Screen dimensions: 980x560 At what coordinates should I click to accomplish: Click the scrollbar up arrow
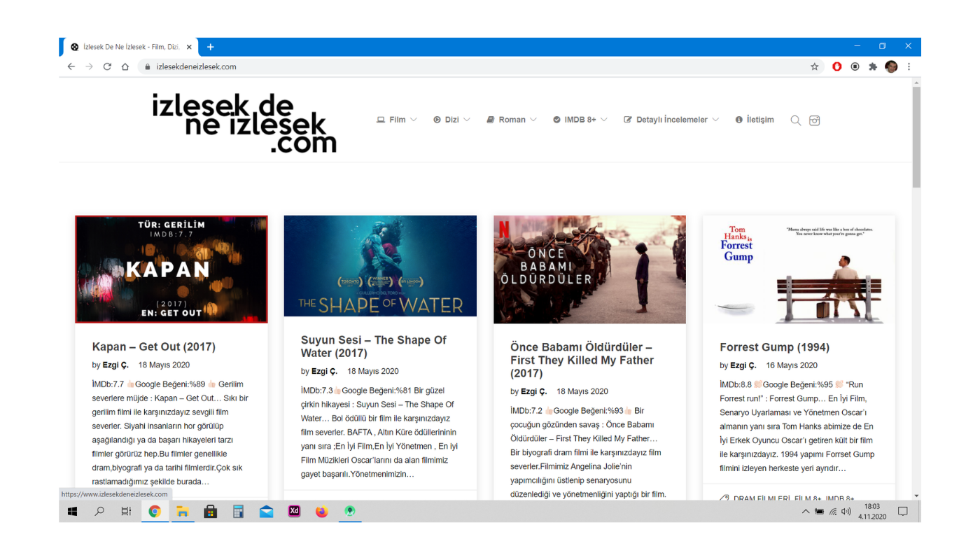click(x=916, y=83)
